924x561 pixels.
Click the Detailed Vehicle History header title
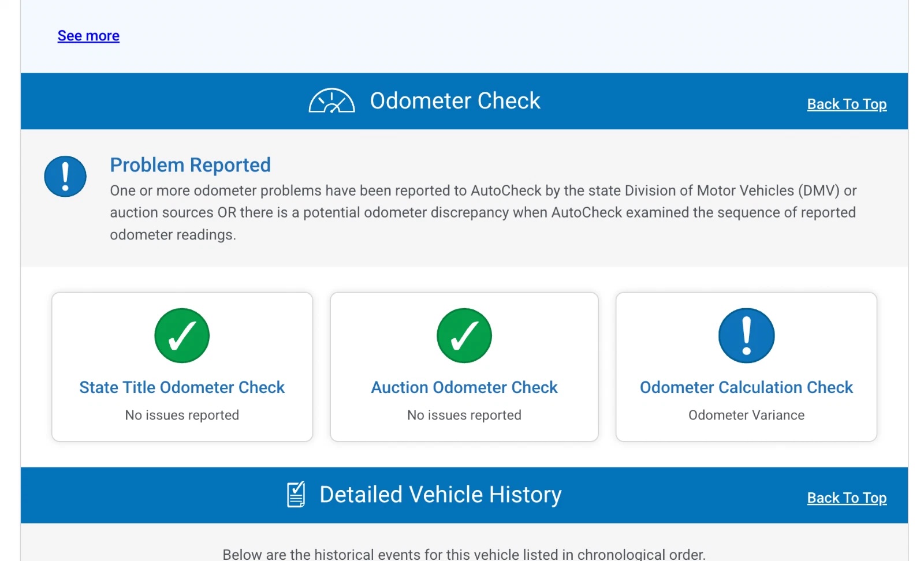(x=440, y=495)
